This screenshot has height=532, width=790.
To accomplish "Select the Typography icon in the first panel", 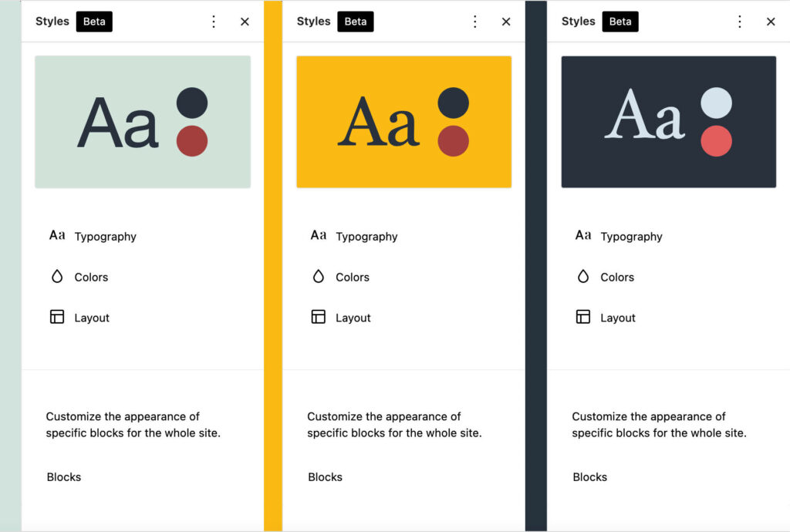I will (57, 236).
